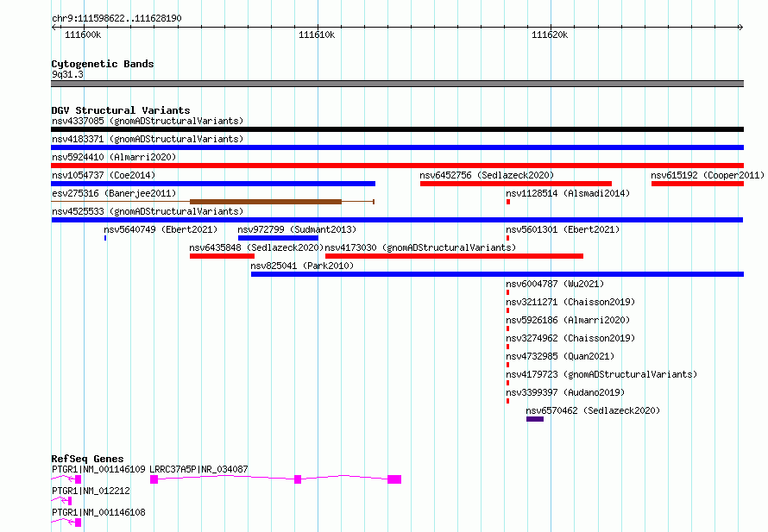The width and height of the screenshot is (768, 532).
Task: Select the nsv4183371 blue variant bar
Action: (397, 147)
